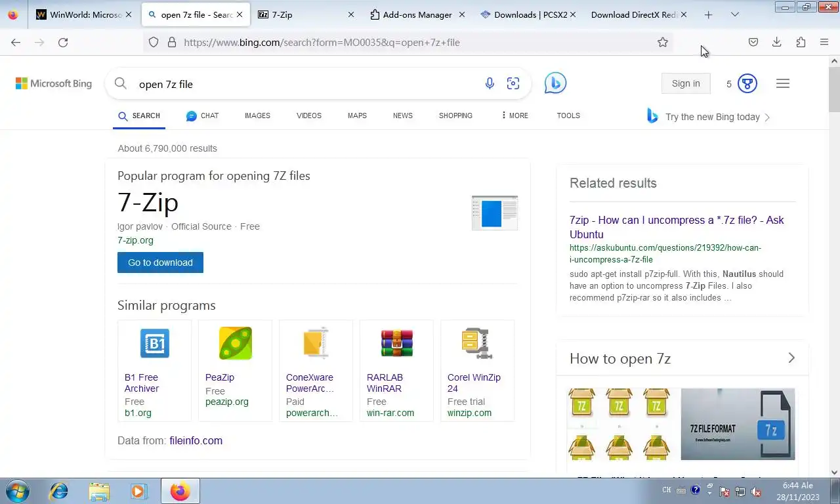Image resolution: width=840 pixels, height=504 pixels.
Task: Open the 7Z FILE FORMAT video thumbnail
Action: tap(738, 424)
